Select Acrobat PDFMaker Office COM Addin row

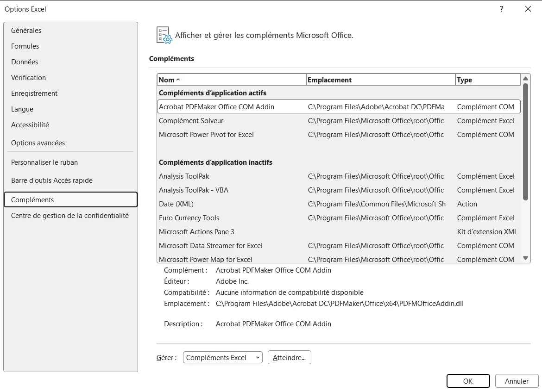339,107
